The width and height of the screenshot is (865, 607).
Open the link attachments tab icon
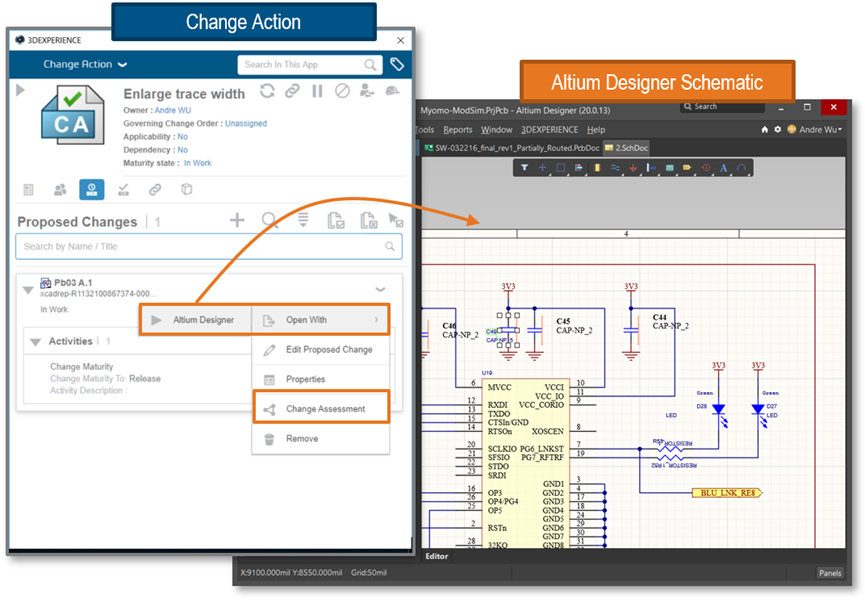coord(155,190)
